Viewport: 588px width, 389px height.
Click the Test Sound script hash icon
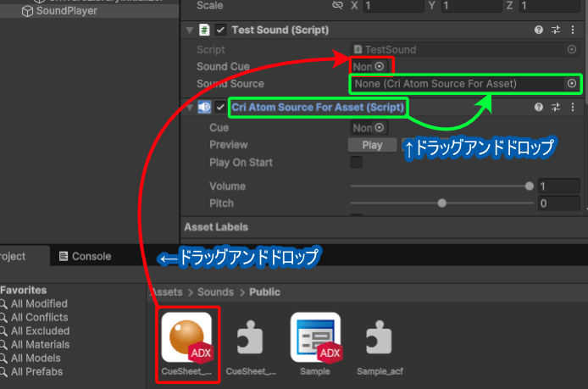(x=204, y=30)
